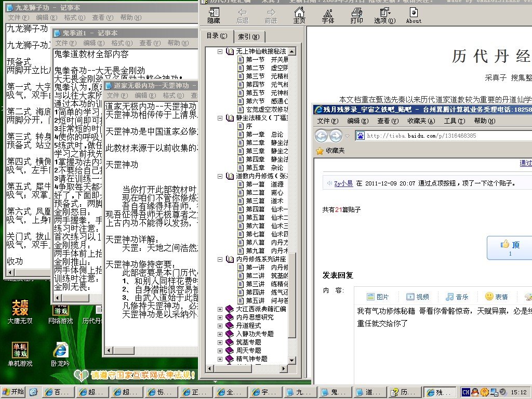532x399 pixels.
Task: Open 收藏夹 menu in browser window
Action: pyautogui.click(x=421, y=121)
